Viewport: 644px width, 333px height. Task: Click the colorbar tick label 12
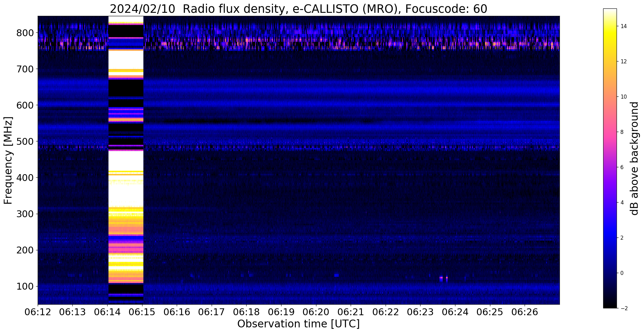623,61
